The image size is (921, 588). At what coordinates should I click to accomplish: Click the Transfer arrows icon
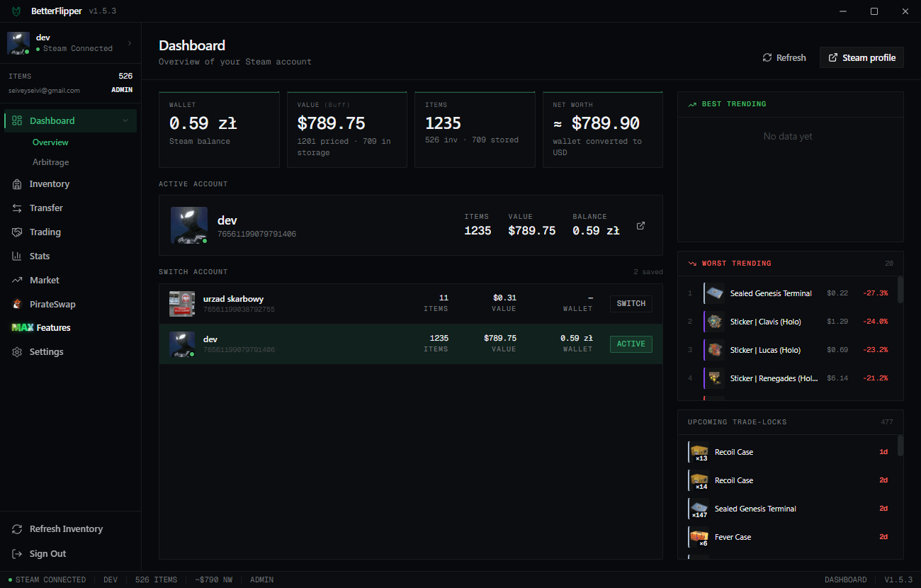17,208
